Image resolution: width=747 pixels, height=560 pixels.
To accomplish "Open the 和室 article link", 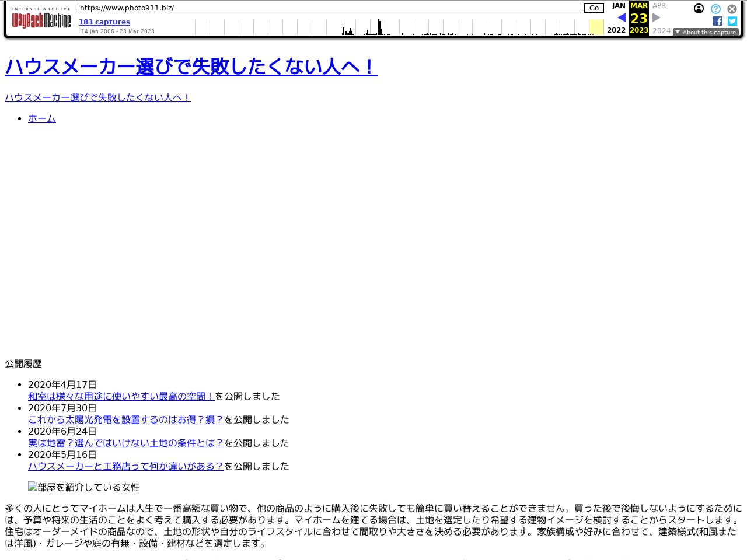I will (x=121, y=396).
